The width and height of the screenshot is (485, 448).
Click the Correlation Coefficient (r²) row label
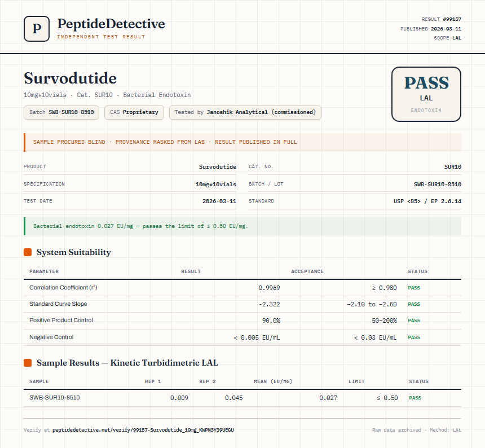(x=63, y=287)
